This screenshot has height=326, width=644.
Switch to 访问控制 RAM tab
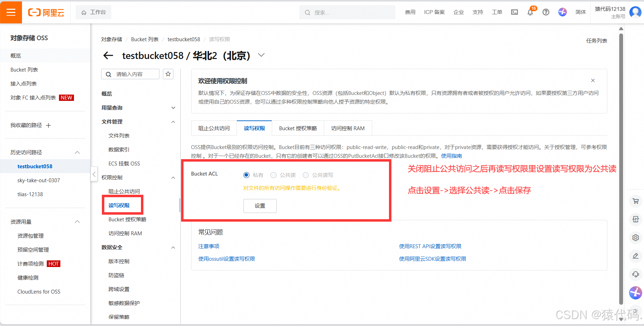coord(348,128)
